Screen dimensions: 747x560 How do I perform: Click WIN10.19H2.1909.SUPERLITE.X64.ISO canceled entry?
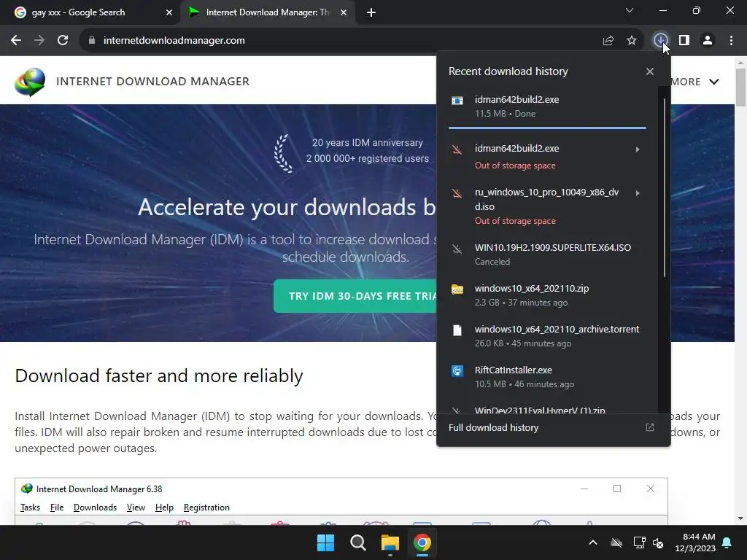pos(547,254)
